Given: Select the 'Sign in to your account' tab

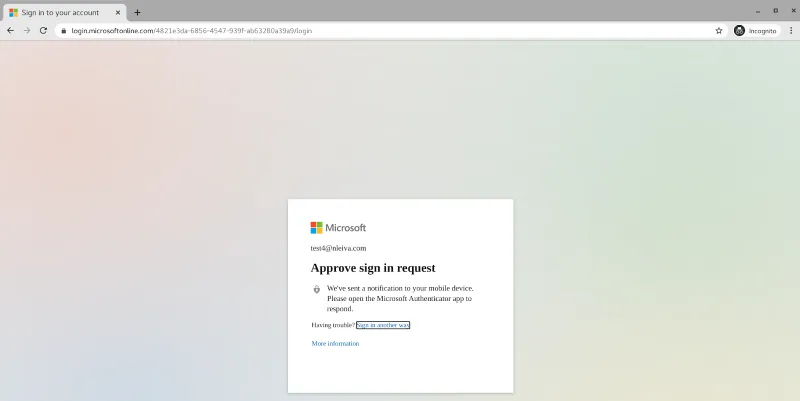Looking at the screenshot, I should pyautogui.click(x=64, y=12).
